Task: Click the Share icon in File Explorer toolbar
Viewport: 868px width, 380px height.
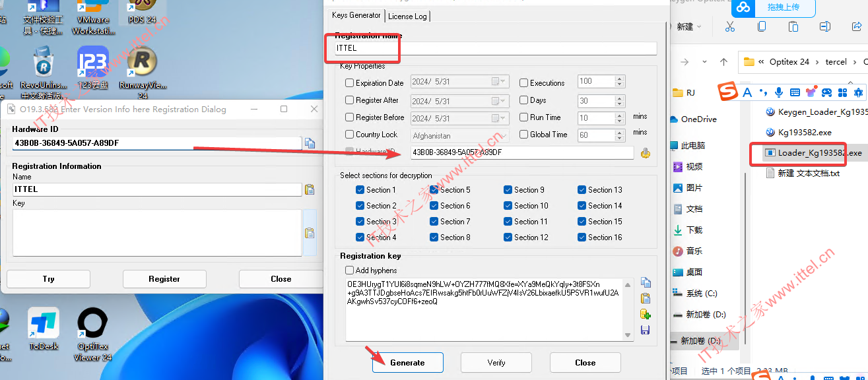Action: (x=856, y=26)
